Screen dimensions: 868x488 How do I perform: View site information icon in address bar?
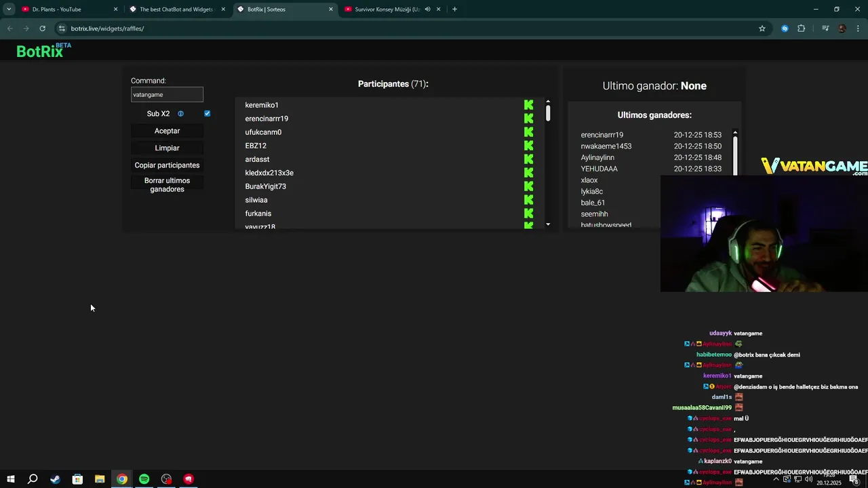62,28
